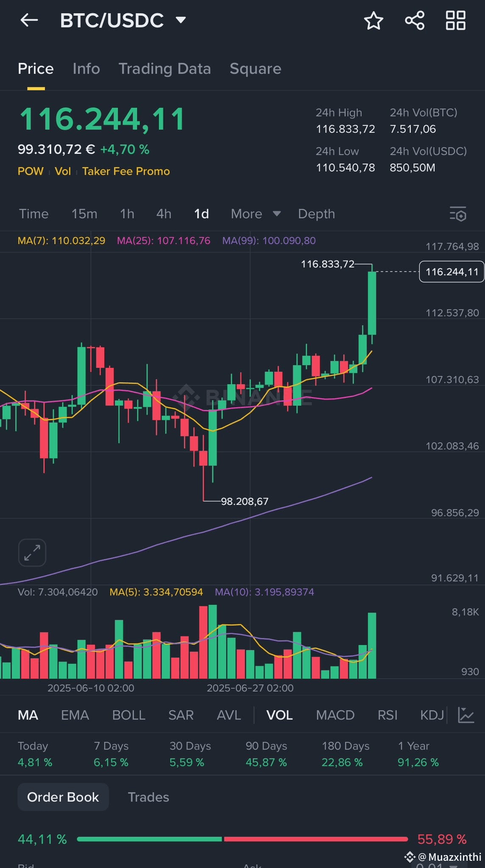Tap the Vol tag
The height and width of the screenshot is (868, 485).
[63, 171]
